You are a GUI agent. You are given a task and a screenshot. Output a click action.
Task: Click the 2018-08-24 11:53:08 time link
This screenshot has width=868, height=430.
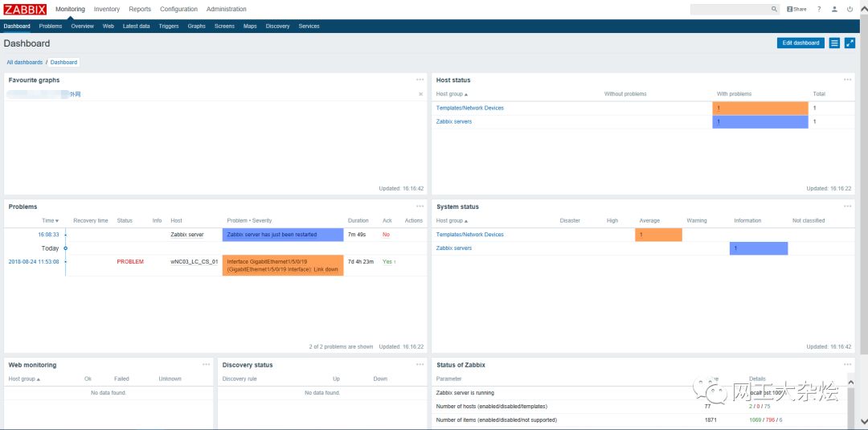click(34, 262)
